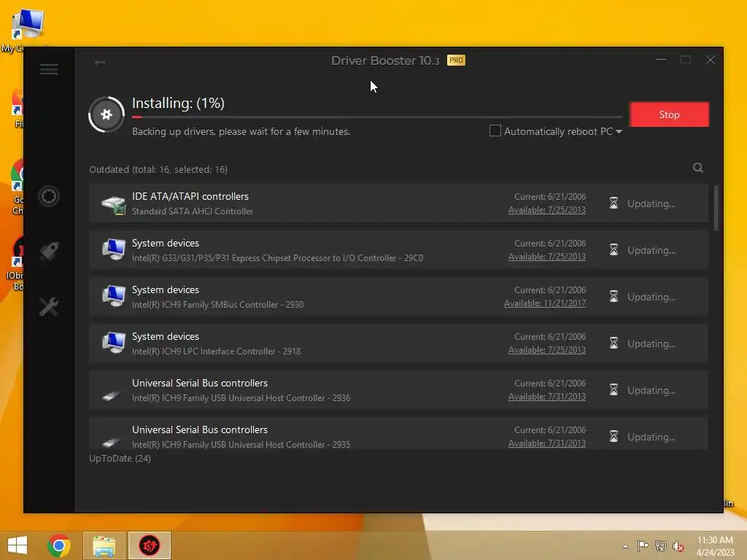Click Current: 6/21/2006 in the SMBus Controller row
The width and height of the screenshot is (747, 560).
(550, 290)
